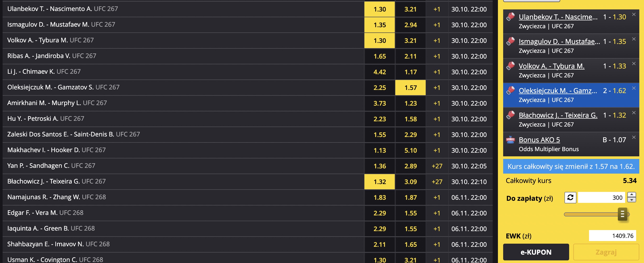Expand +27 markets for Błachowicz J. - Teixeira G.
This screenshot has width=644, height=263.
click(437, 182)
